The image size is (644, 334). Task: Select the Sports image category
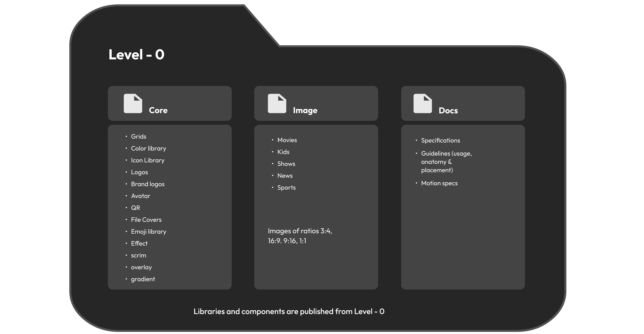pyautogui.click(x=286, y=187)
